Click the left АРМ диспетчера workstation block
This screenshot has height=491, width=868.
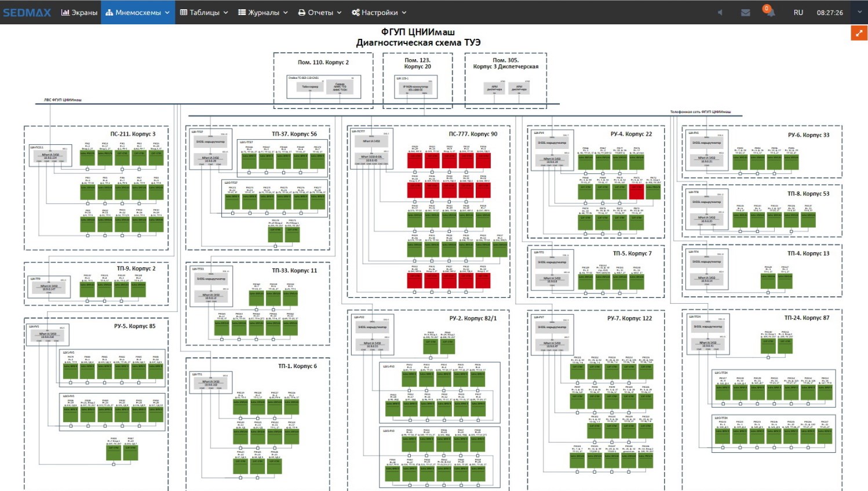(494, 88)
